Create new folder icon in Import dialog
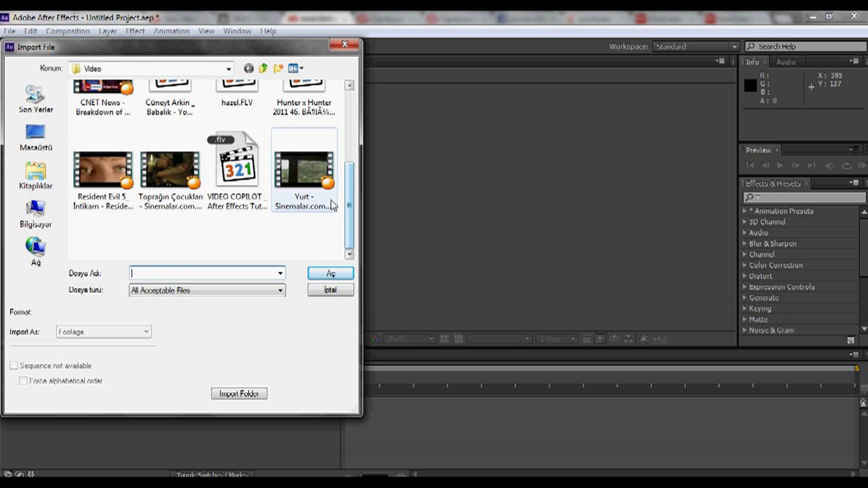 278,68
